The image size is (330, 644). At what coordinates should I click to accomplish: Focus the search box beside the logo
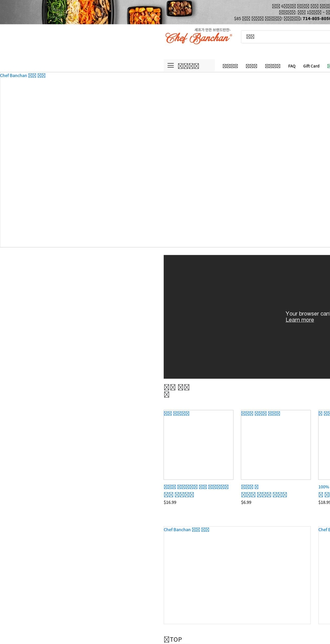(x=285, y=37)
